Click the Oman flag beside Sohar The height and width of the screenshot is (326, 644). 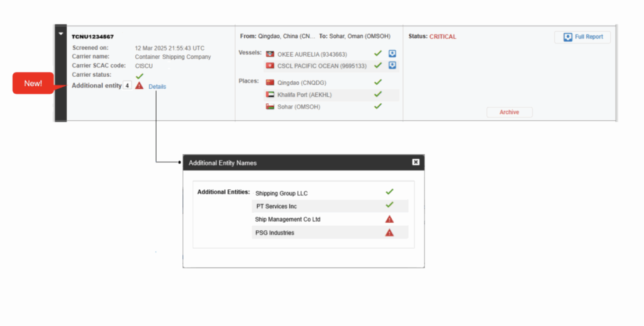pyautogui.click(x=270, y=106)
